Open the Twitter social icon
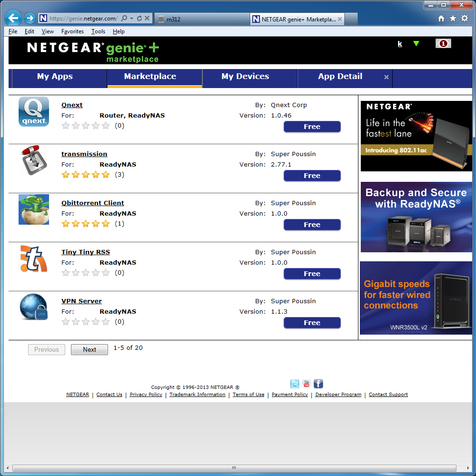 295,384
